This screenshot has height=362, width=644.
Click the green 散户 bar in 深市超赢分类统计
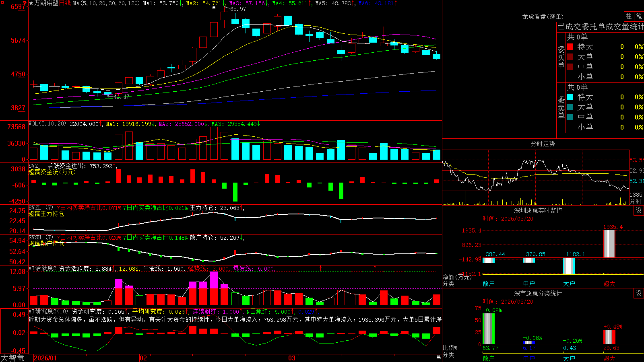(489, 329)
